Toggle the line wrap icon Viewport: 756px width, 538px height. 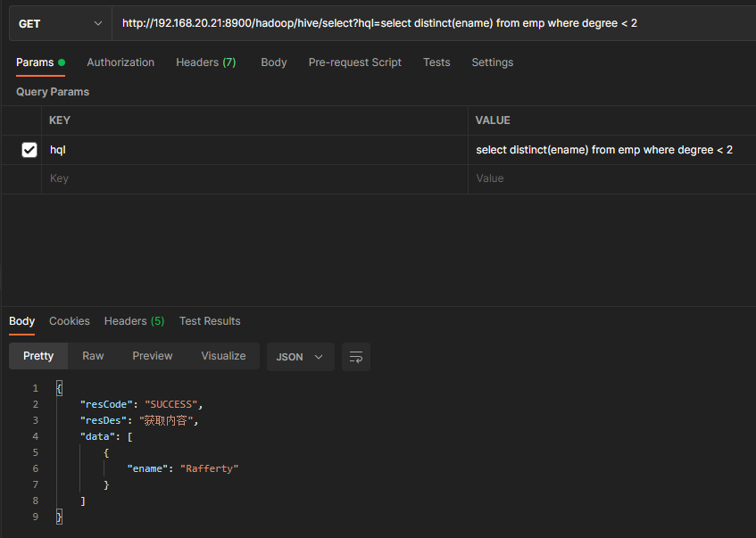[356, 357]
